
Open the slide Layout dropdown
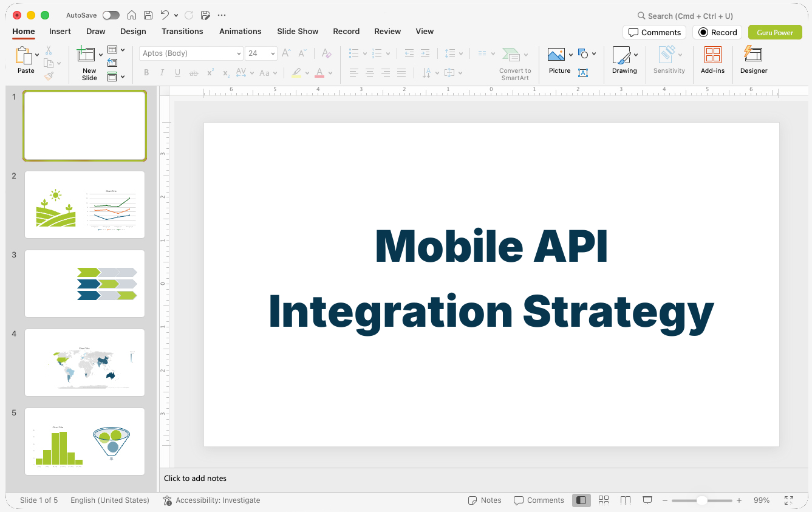[116, 50]
